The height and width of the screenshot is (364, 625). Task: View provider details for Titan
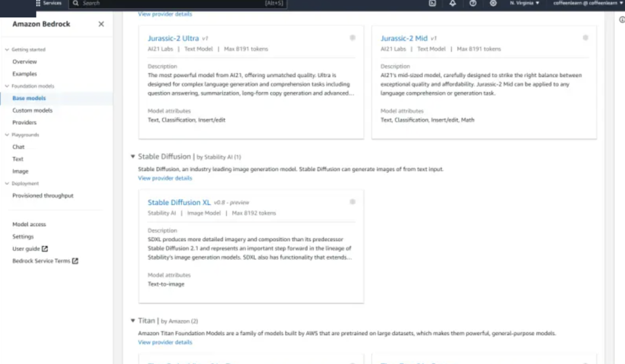pos(165,343)
